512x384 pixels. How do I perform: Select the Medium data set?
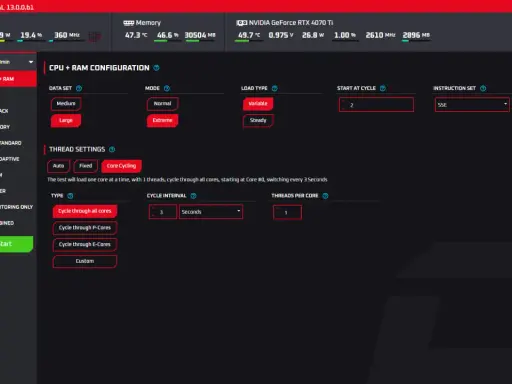[66, 104]
